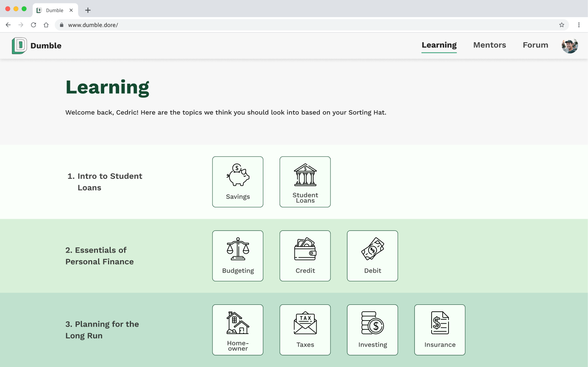Click the red close window button
The width and height of the screenshot is (588, 367).
[8, 9]
